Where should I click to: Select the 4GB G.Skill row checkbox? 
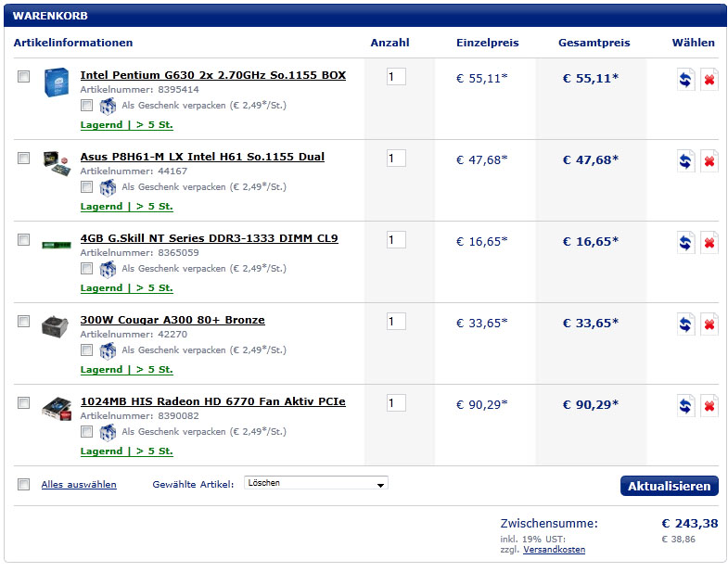[x=24, y=239]
